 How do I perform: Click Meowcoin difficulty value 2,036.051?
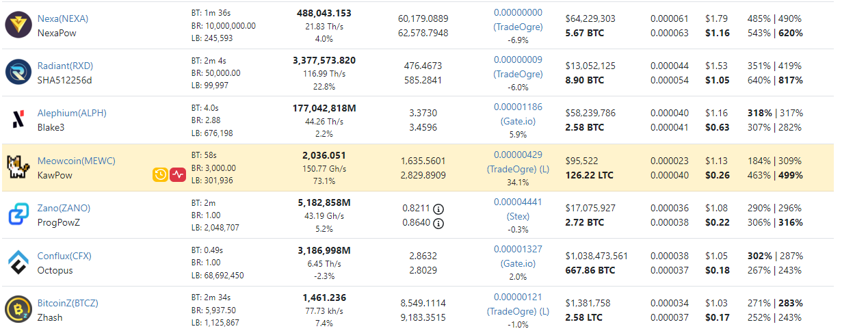tap(324, 155)
